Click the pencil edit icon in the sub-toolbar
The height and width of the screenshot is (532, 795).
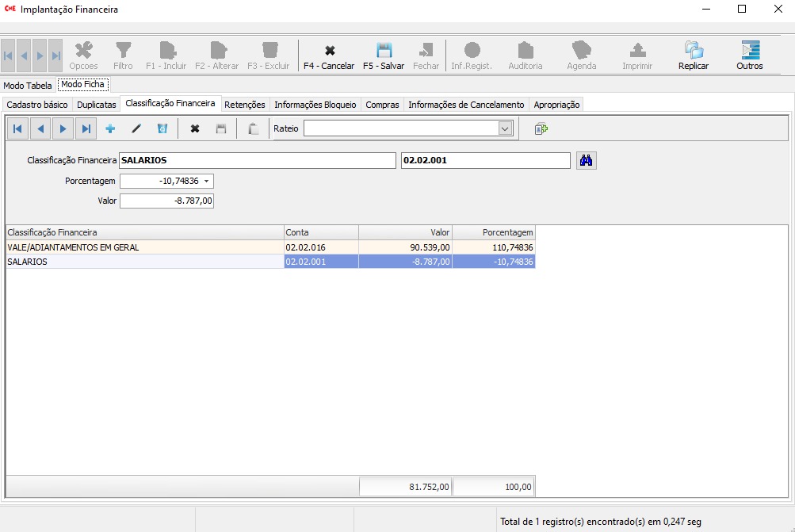(x=136, y=128)
